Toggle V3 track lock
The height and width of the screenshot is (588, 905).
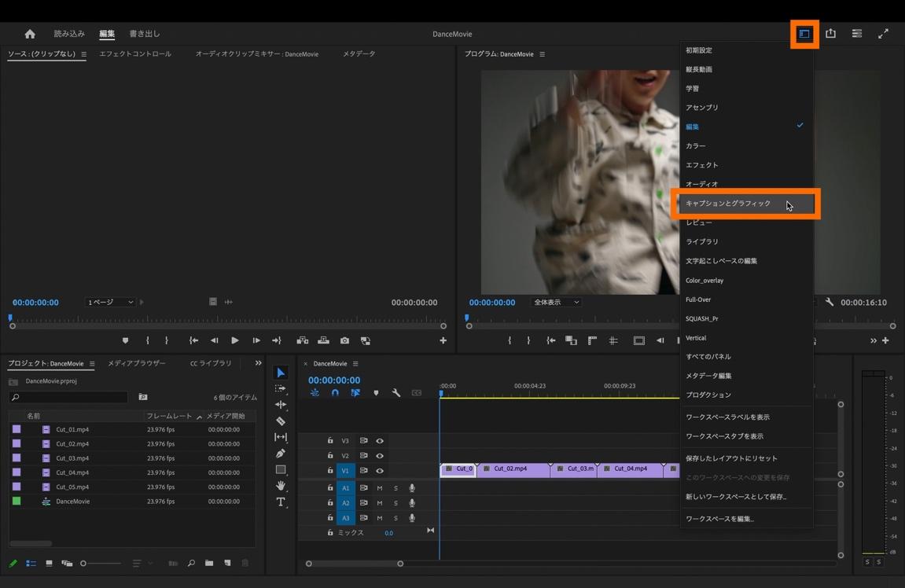click(330, 441)
